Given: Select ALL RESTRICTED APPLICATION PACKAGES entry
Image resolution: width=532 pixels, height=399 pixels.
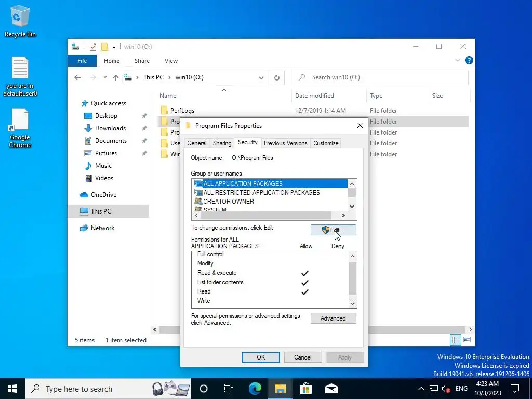Looking at the screenshot, I should tap(261, 192).
